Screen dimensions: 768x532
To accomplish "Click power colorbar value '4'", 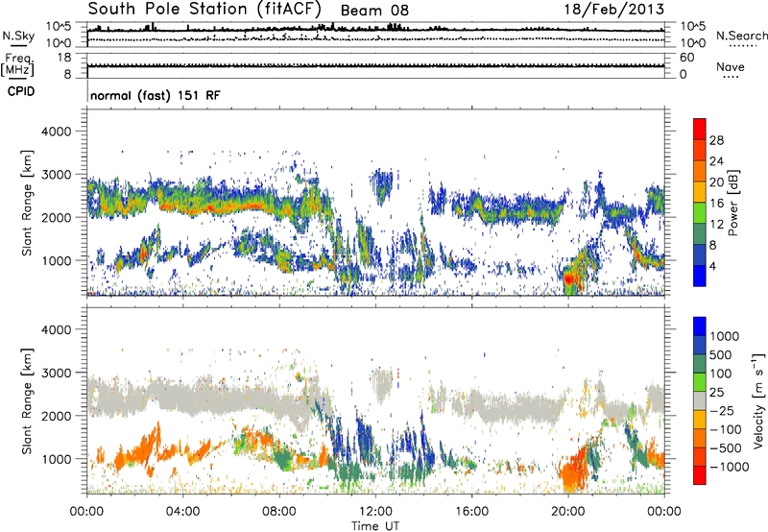I will click(712, 266).
